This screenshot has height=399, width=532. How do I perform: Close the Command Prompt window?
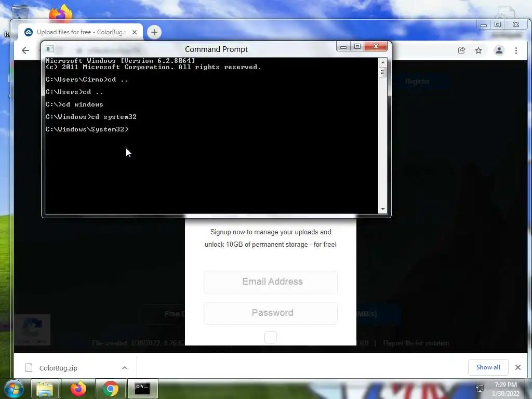(376, 46)
